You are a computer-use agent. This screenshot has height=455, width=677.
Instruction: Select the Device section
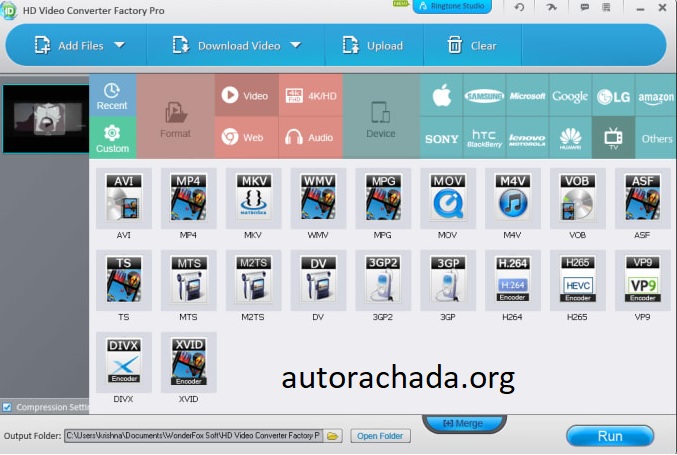coord(381,117)
